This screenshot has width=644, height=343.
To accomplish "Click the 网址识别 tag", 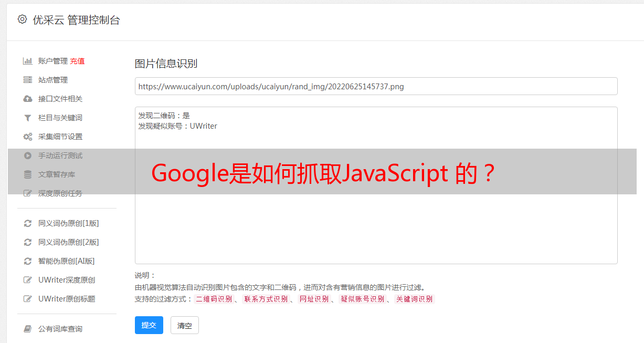I will click(314, 299).
